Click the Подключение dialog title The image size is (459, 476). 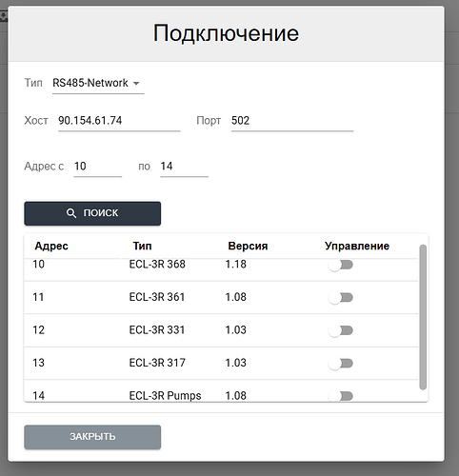pos(226,33)
